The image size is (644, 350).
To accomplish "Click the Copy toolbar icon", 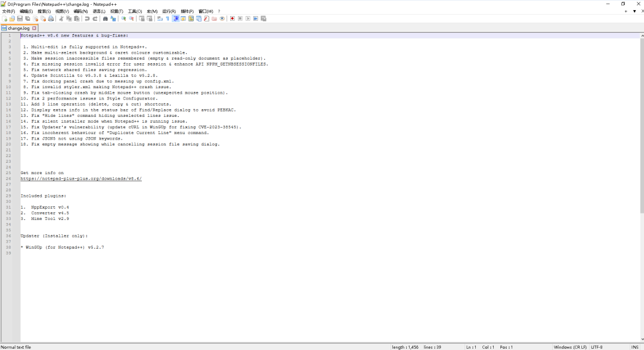I will click(x=69, y=18).
